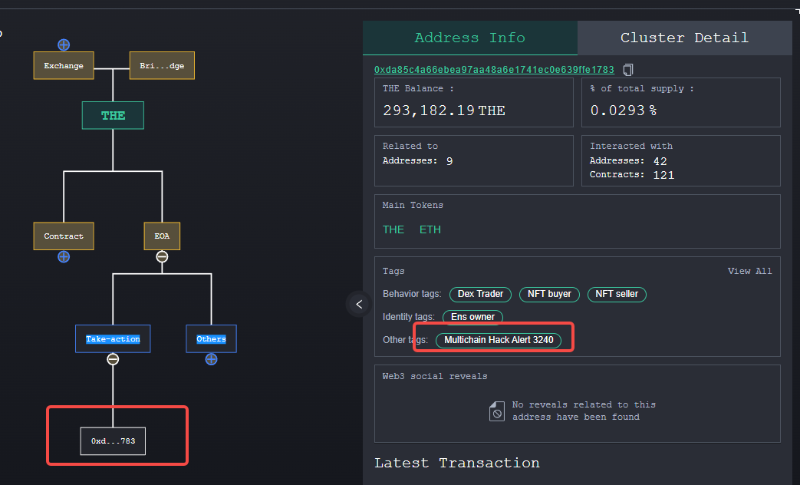
Task: Click the NFT buyer behavior tag
Action: (x=549, y=294)
